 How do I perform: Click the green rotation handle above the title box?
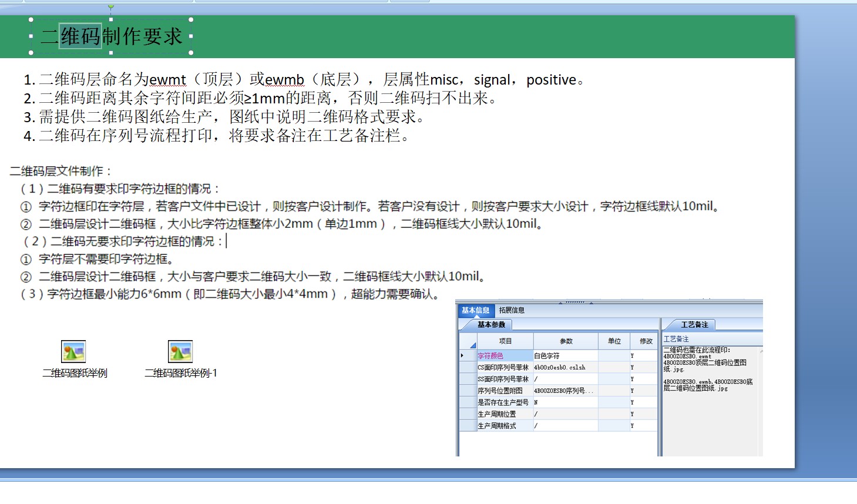[110, 7]
